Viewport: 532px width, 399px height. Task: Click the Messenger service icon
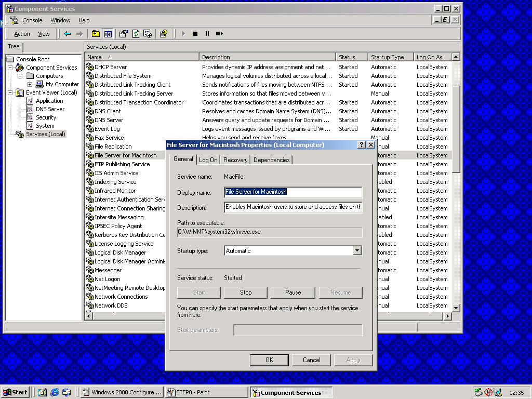89,270
